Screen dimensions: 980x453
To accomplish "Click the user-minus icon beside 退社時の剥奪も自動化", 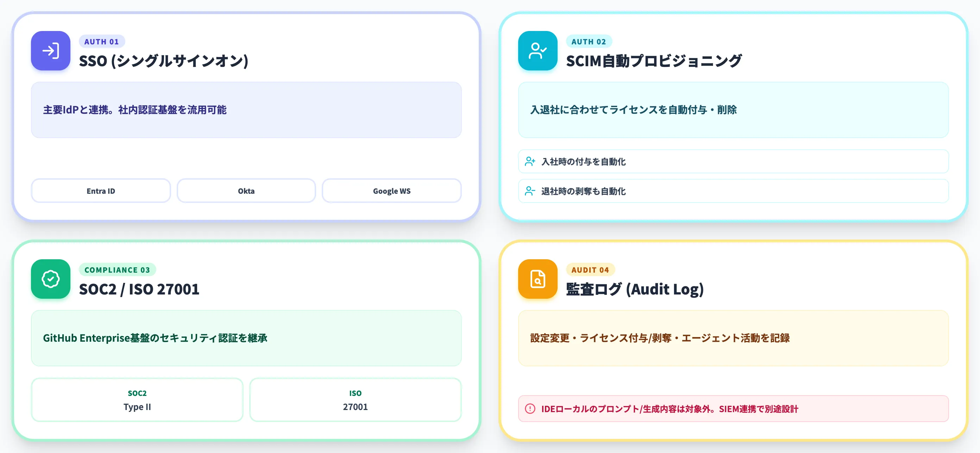I will (x=530, y=191).
